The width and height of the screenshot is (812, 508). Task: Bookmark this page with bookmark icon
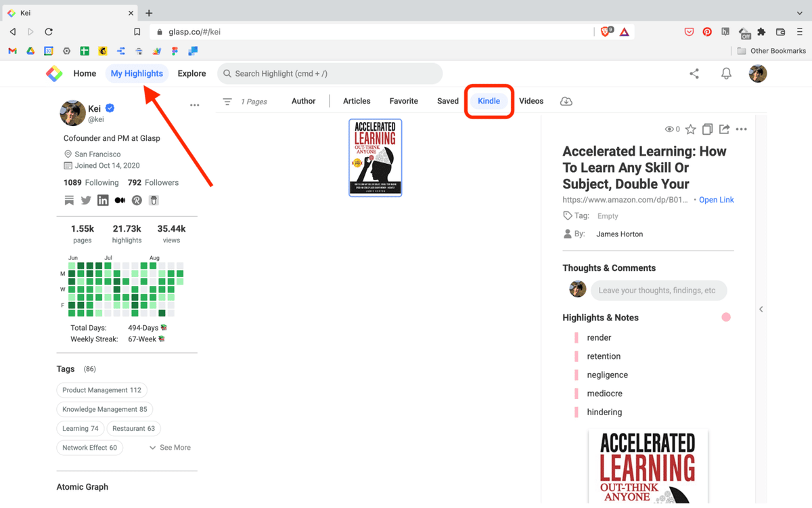pos(137,32)
